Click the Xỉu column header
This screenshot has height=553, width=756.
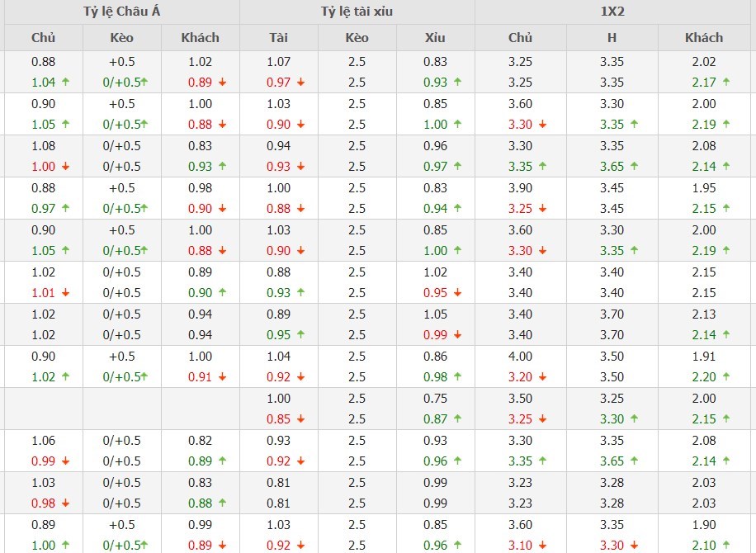tap(435, 37)
